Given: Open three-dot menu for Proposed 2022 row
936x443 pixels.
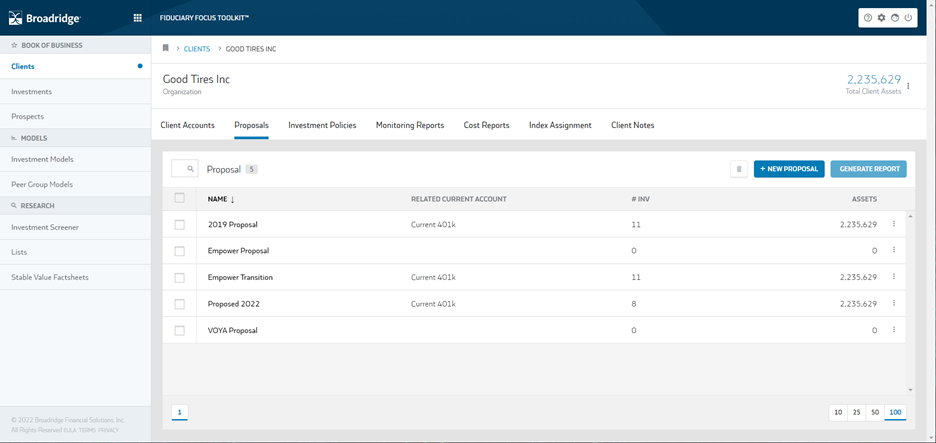Looking at the screenshot, I should tap(894, 303).
